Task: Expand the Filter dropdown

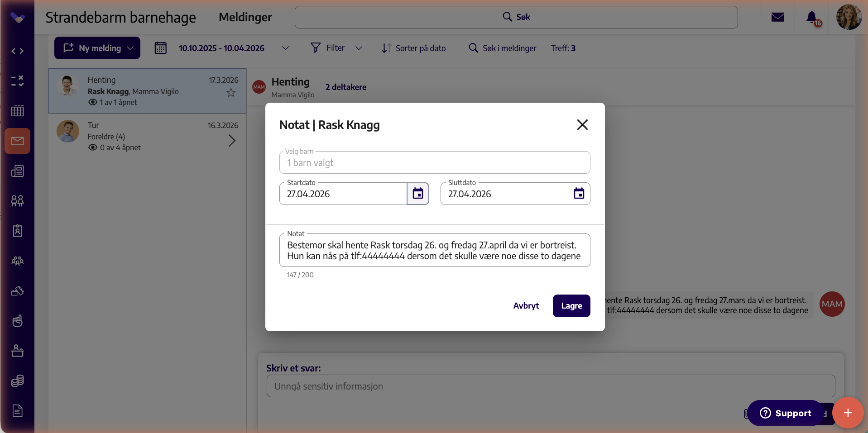Action: point(359,48)
